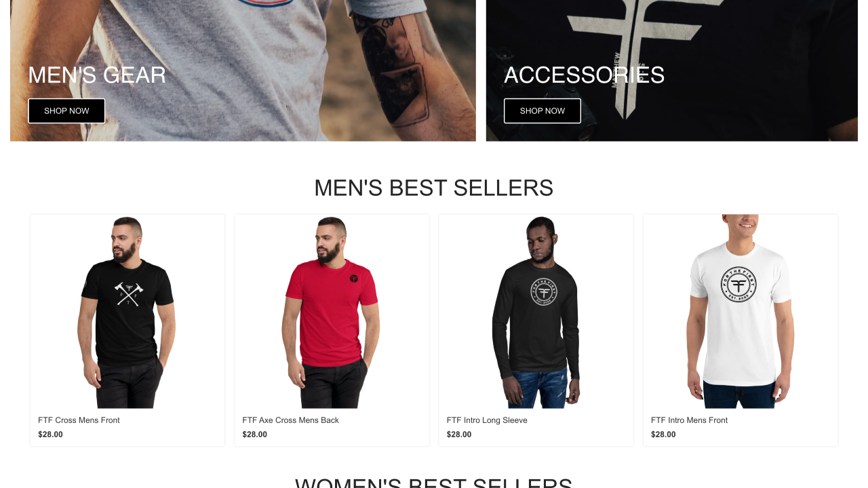
Task: Open the FTF Intro Mens Front title link
Action: coord(689,420)
